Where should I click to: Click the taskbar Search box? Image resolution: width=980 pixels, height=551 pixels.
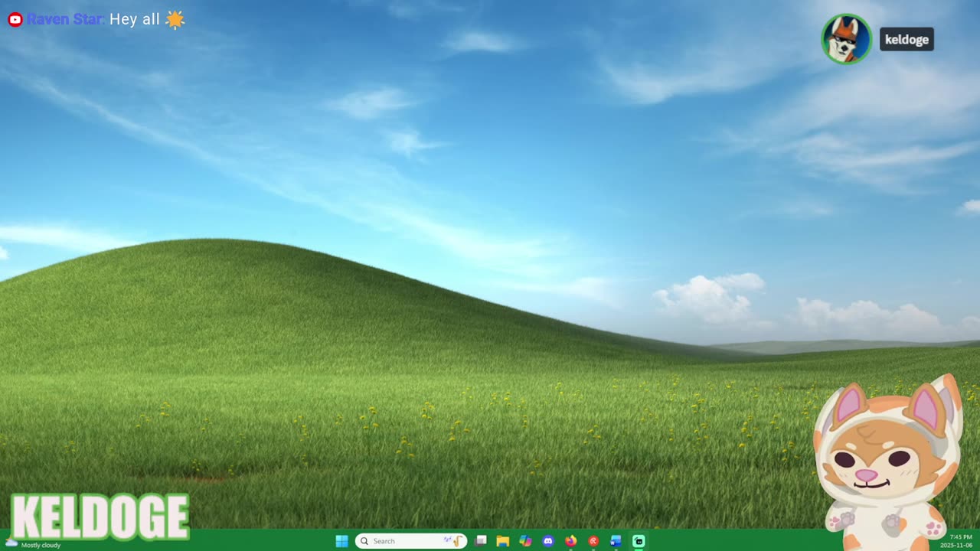coord(411,541)
